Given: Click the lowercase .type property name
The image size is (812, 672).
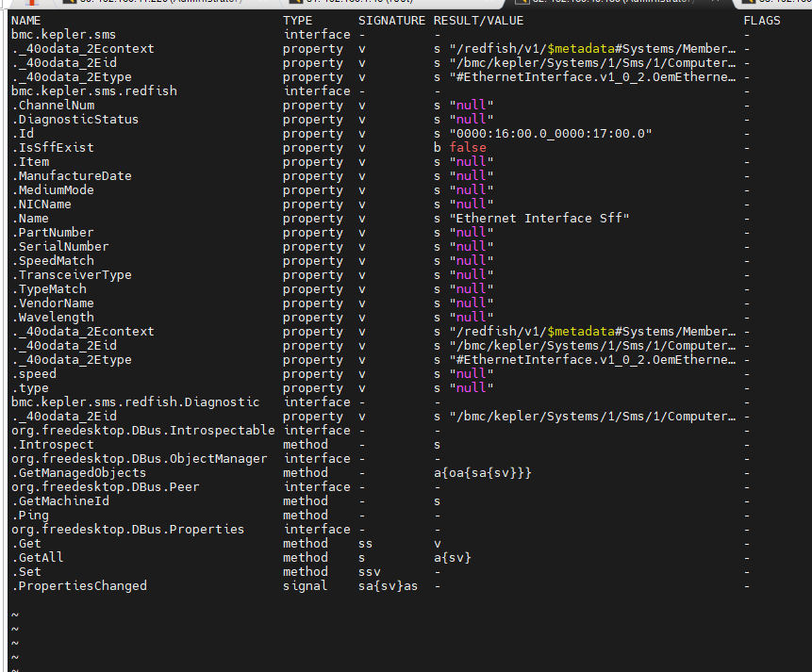Looking at the screenshot, I should (x=30, y=388).
